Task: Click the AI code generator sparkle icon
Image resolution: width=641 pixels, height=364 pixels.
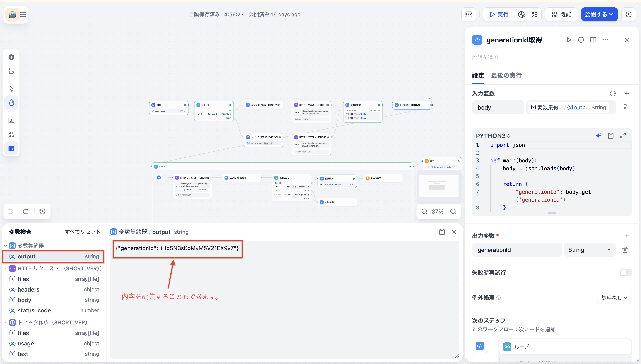Action: [598, 136]
